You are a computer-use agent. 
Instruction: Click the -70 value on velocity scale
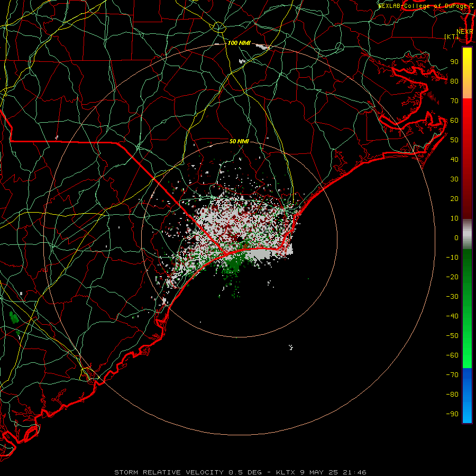(x=452, y=375)
